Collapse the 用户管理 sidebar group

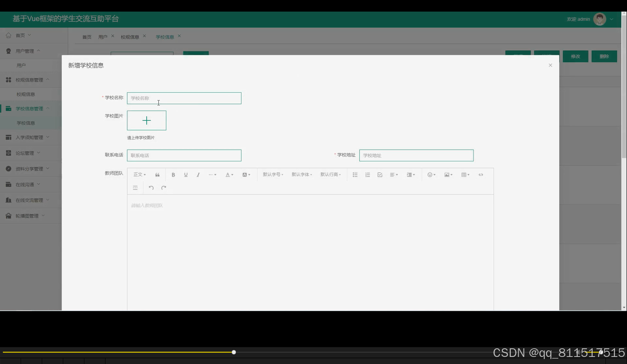point(38,50)
